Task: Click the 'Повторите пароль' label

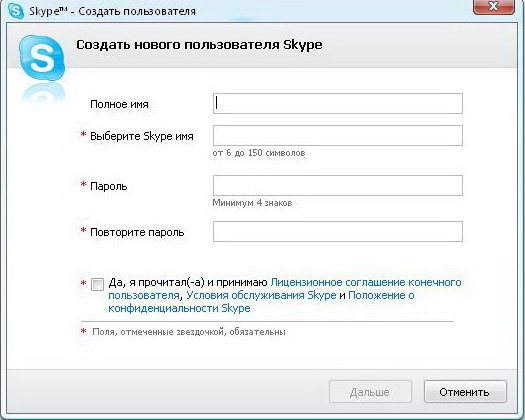Action: (137, 232)
